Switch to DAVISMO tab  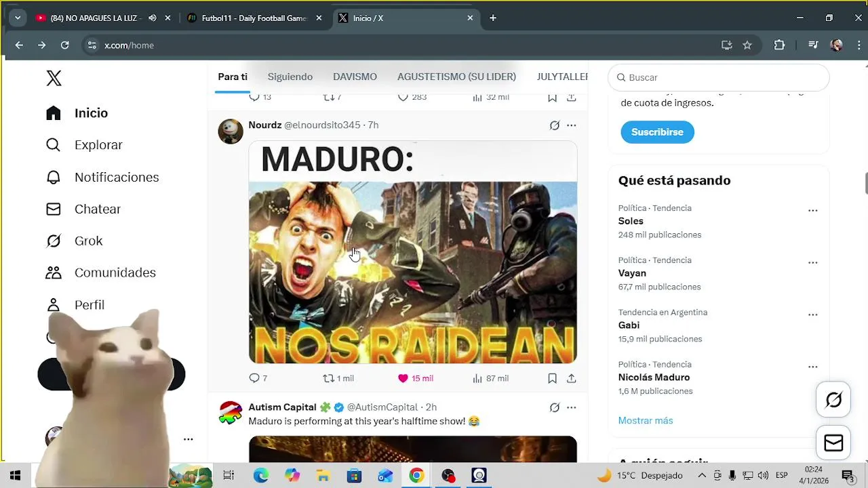click(355, 77)
